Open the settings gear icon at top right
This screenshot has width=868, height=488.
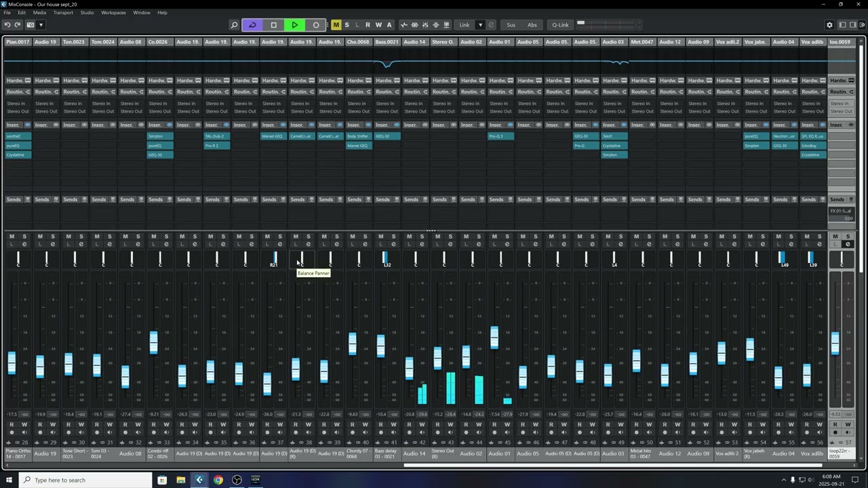(x=829, y=25)
